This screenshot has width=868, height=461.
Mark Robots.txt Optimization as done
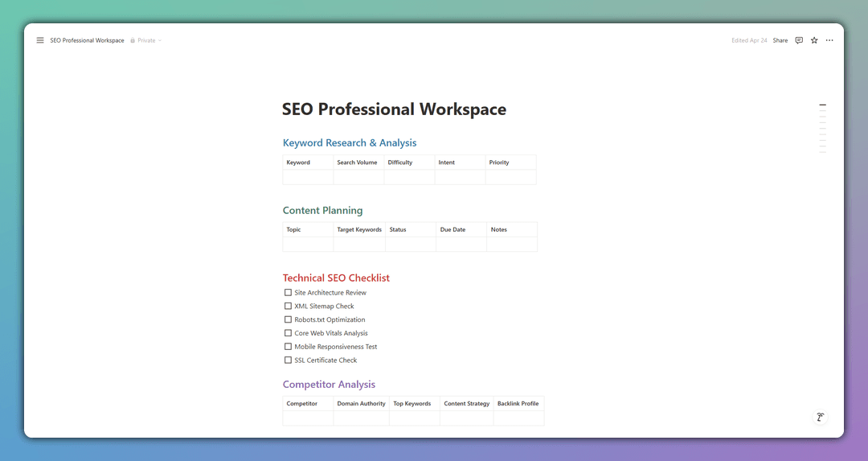289,319
